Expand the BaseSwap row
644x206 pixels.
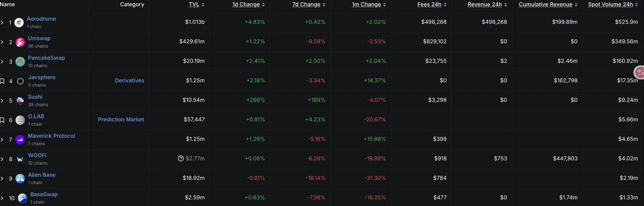(3, 198)
